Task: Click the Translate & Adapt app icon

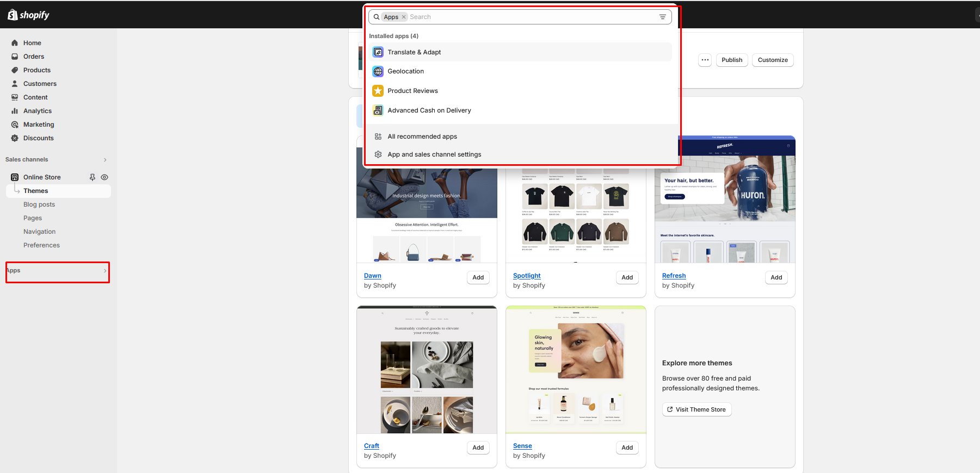Action: coord(378,52)
